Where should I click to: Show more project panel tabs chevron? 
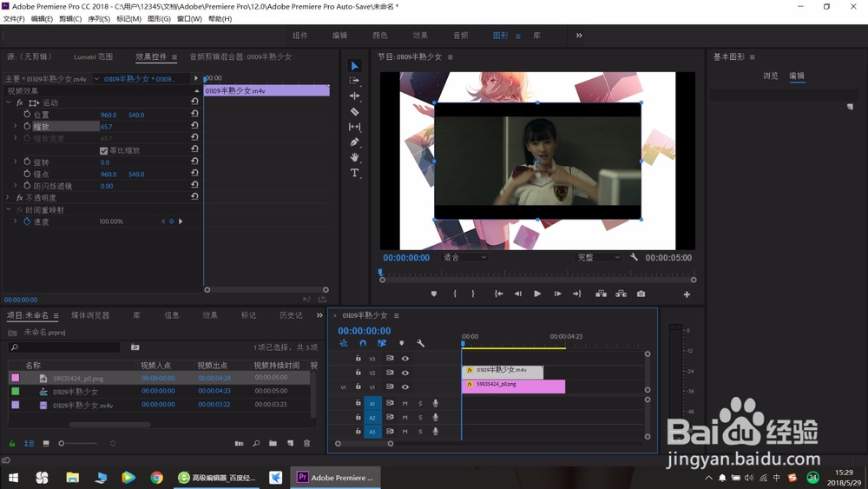pos(319,315)
